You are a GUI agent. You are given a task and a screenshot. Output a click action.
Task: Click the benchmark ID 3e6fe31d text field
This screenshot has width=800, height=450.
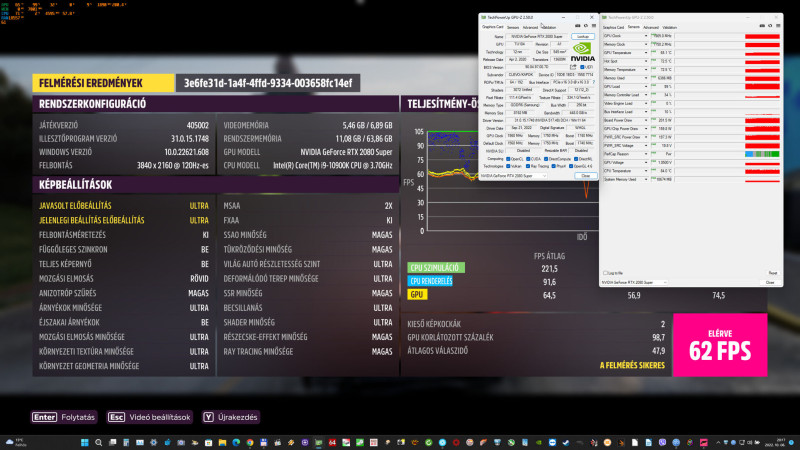[268, 83]
